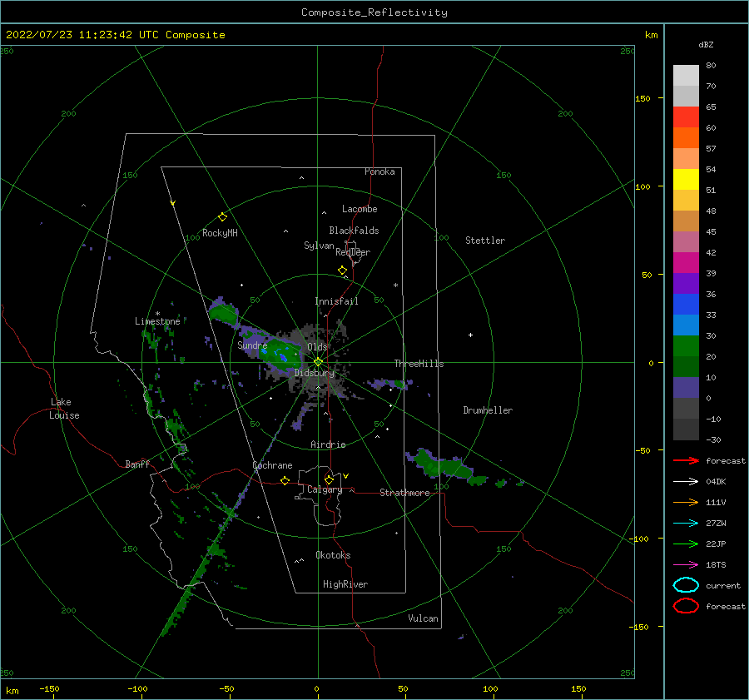Click the white plus marker east of ThreeHills
This screenshot has width=749, height=700.
point(470,335)
